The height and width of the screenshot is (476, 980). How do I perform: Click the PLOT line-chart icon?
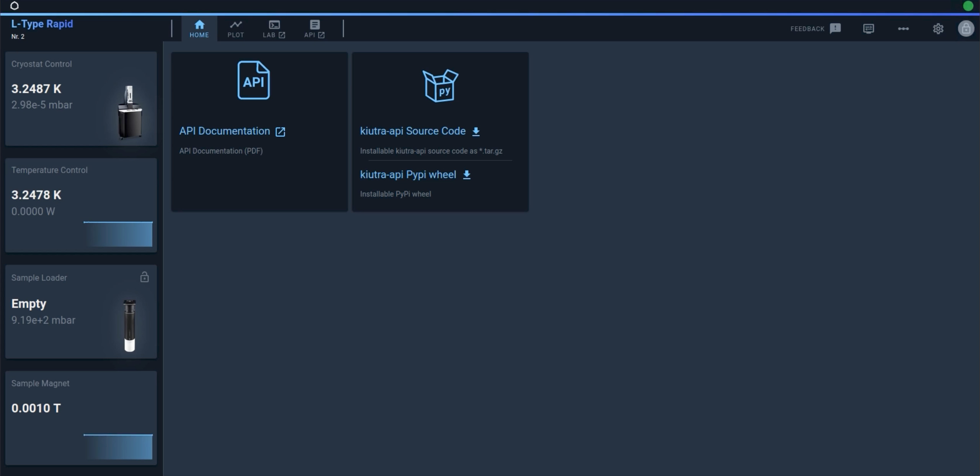click(236, 25)
